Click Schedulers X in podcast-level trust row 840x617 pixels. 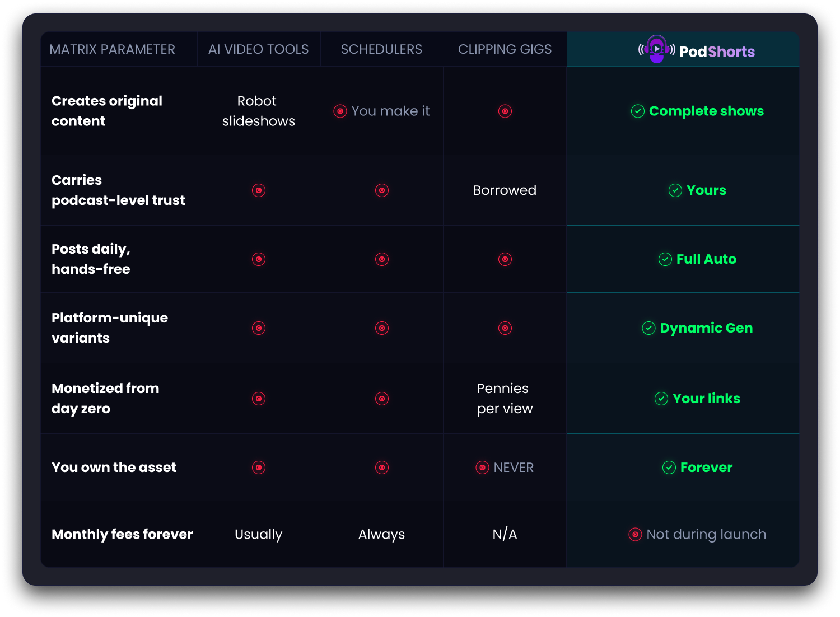[x=382, y=190]
